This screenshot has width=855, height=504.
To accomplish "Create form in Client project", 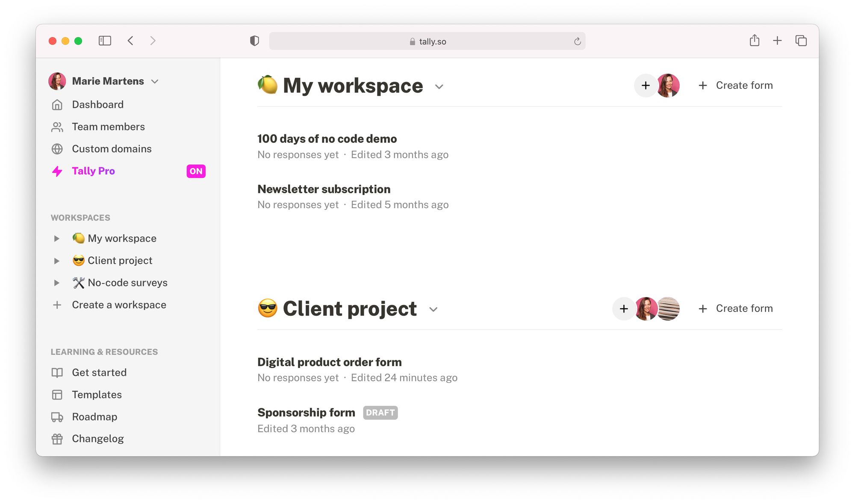I will 735,309.
